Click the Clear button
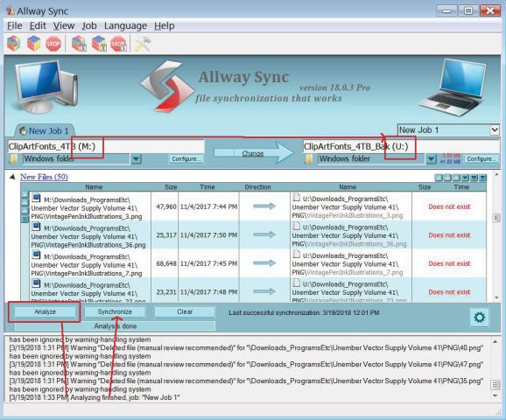506x420 pixels. point(185,311)
